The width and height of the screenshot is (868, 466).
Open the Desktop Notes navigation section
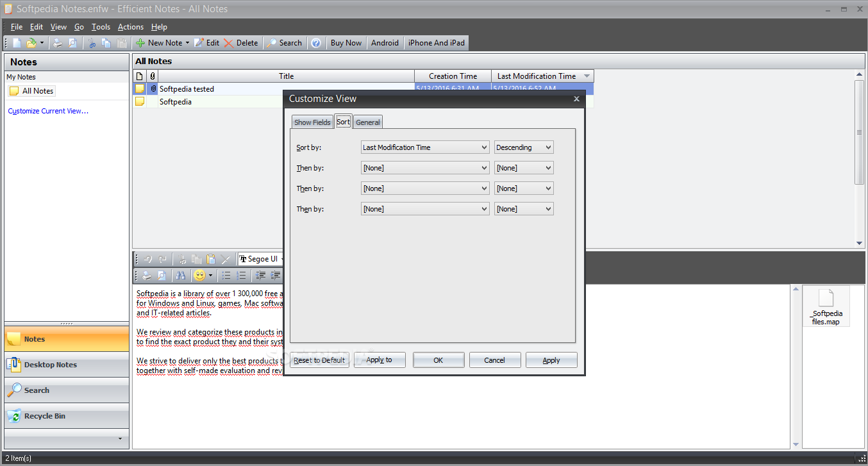[x=67, y=365]
